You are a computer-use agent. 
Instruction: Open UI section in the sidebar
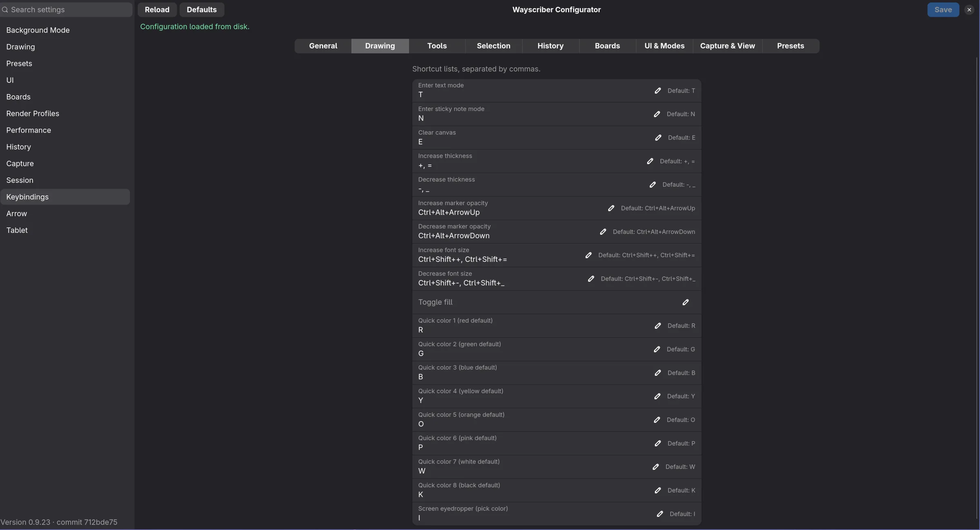click(x=65, y=80)
